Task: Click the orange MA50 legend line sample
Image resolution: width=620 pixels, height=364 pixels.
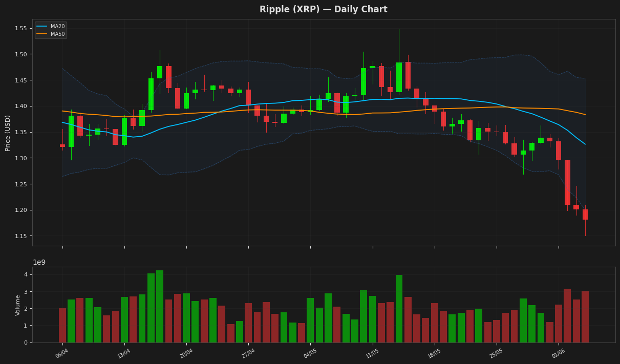Action: pyautogui.click(x=42, y=34)
